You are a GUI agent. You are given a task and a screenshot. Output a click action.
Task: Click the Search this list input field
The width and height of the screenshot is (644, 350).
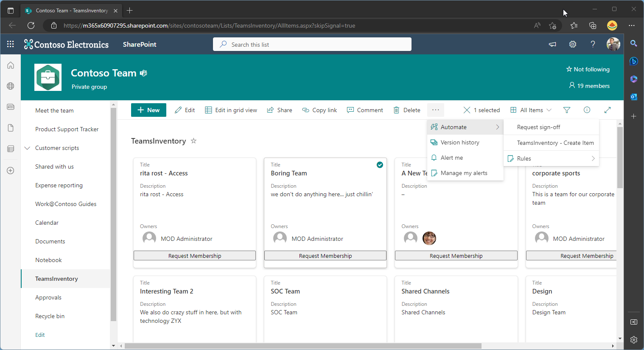312,44
